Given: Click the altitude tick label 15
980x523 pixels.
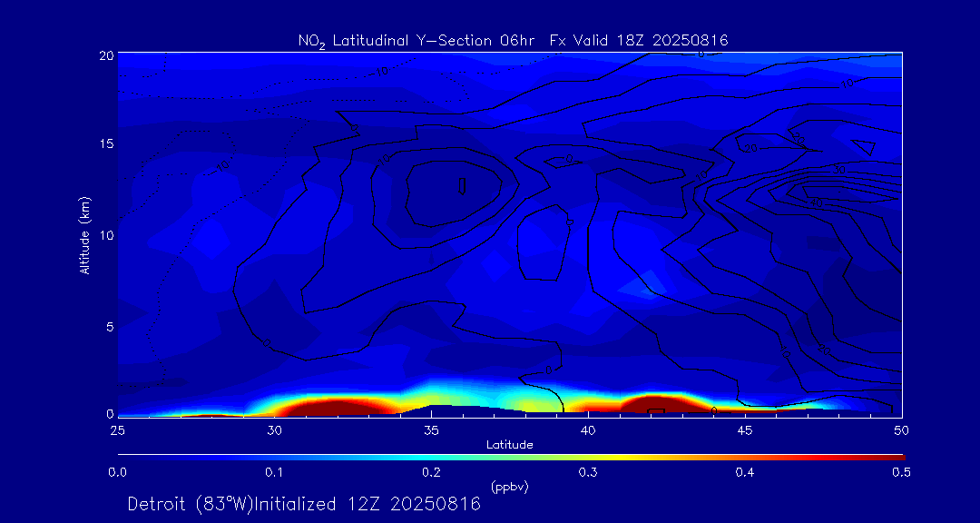Looking at the screenshot, I should pyautogui.click(x=105, y=143).
